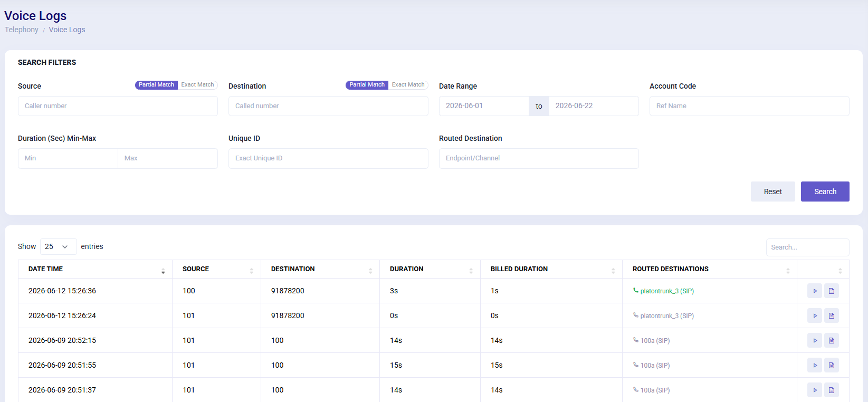Click the Exact Unique ID field
Screen dimensions: 868x402
[x=328, y=158]
